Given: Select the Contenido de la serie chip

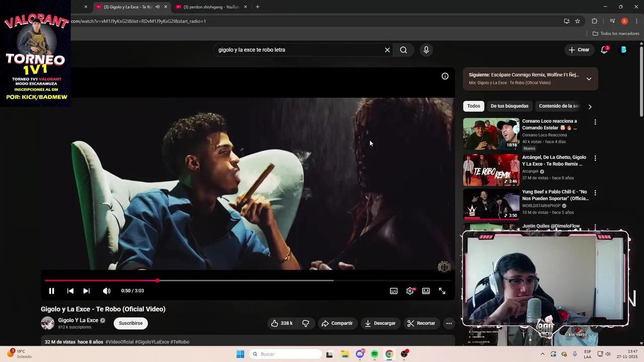Looking at the screenshot, I should [559, 106].
